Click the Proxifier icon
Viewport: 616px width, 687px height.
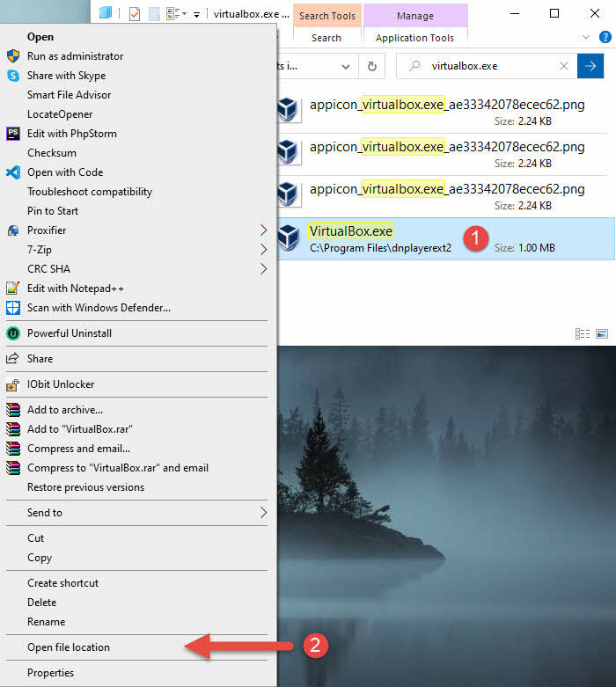coord(13,230)
